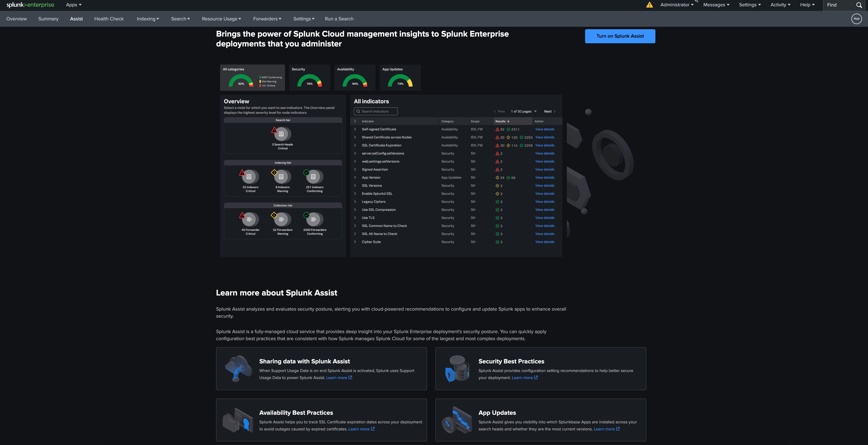This screenshot has height=445, width=868.
Task: Click the Prev pagination control
Action: pyautogui.click(x=499, y=111)
